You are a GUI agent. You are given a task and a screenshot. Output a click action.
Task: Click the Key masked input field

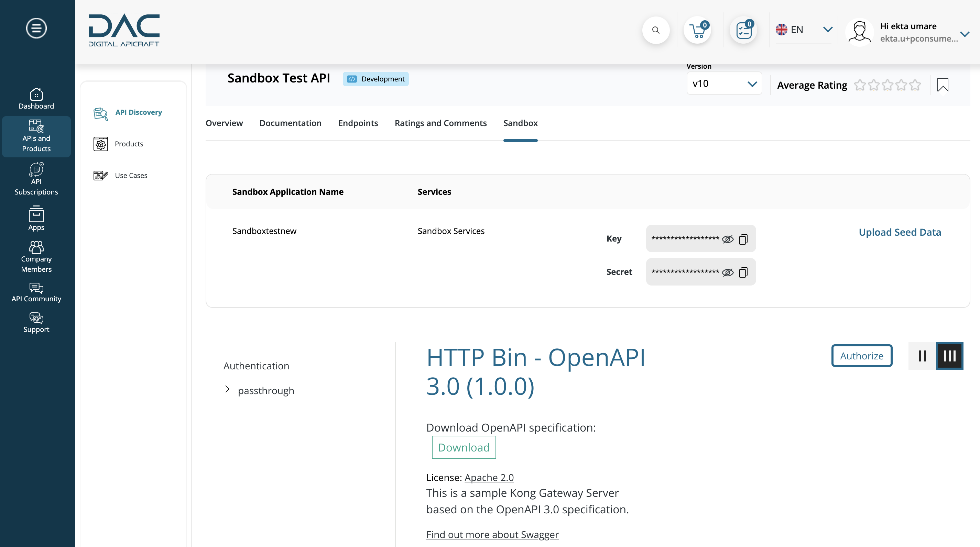[701, 239]
